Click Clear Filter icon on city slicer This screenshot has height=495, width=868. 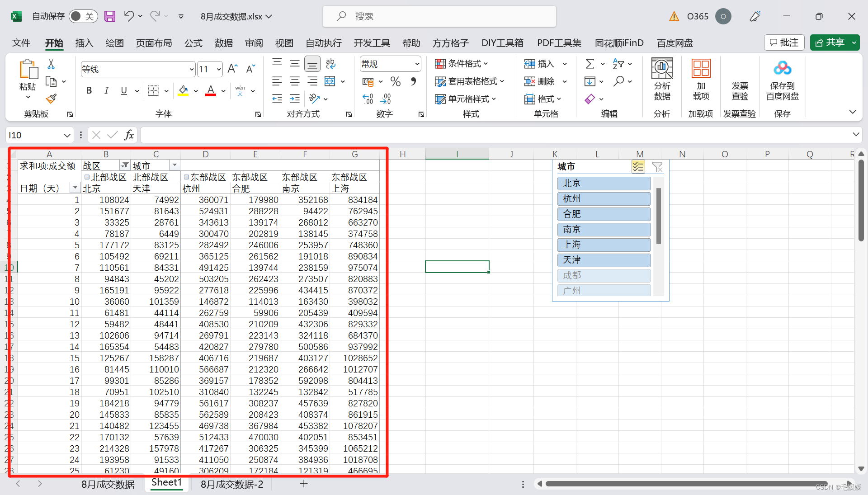pyautogui.click(x=657, y=167)
